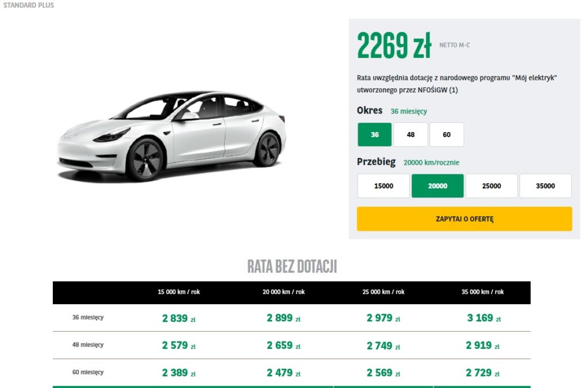Click the 20 000 km / rok column header

click(x=284, y=292)
